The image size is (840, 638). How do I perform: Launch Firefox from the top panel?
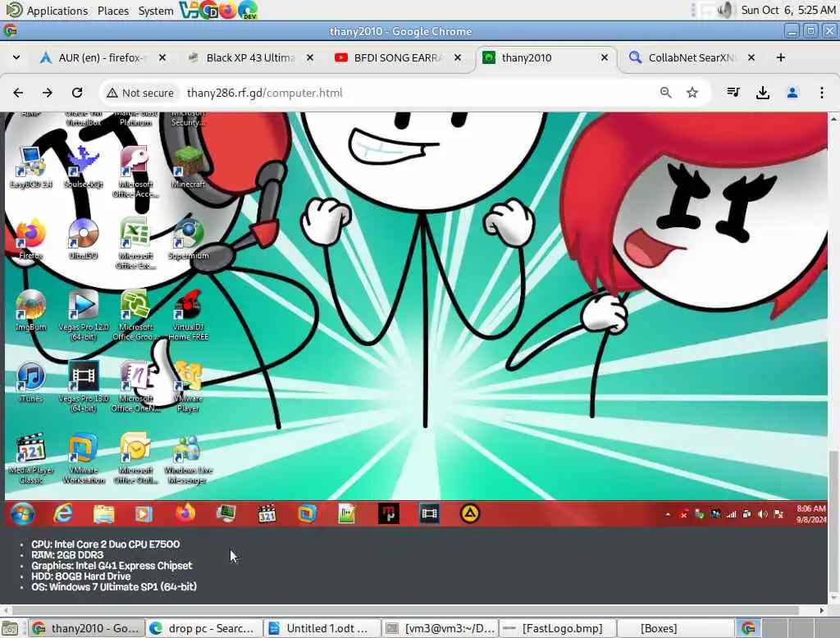(x=228, y=10)
